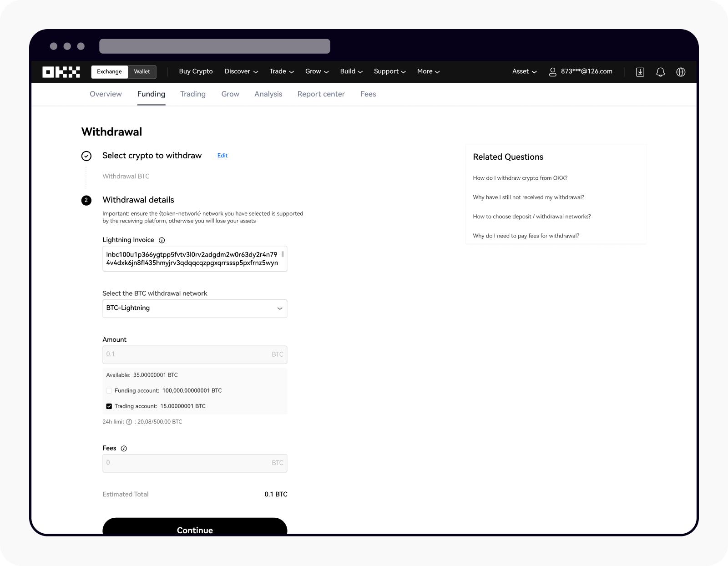
Task: Click the '20.08/500.00 BTC' limit value
Action: tap(160, 422)
